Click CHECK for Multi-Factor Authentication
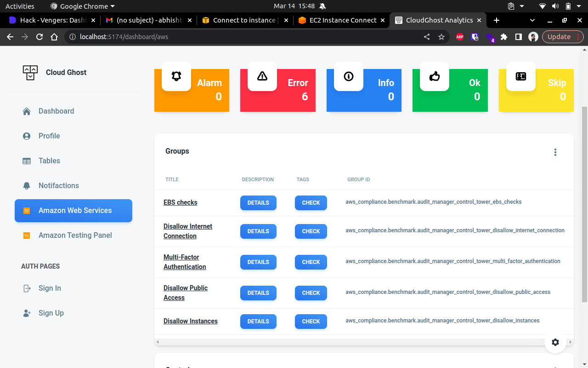Viewport: 588px width, 368px height. click(311, 262)
